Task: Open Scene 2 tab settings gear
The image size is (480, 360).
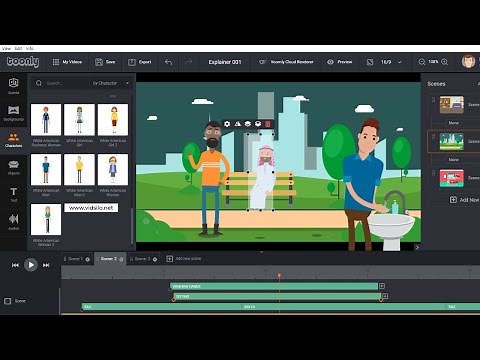Action: click(121, 259)
